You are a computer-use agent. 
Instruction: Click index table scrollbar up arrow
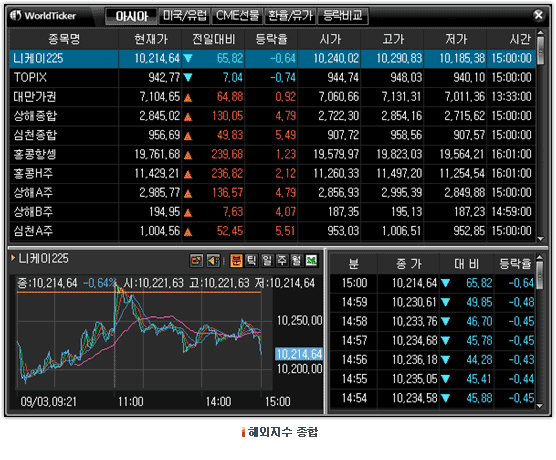pos(540,33)
